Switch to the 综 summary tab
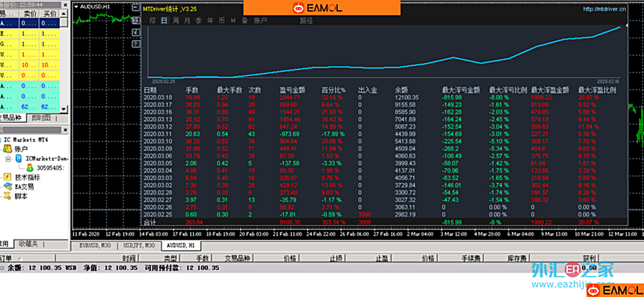Image resolution: width=644 pixels, height=297 pixels. [152, 20]
